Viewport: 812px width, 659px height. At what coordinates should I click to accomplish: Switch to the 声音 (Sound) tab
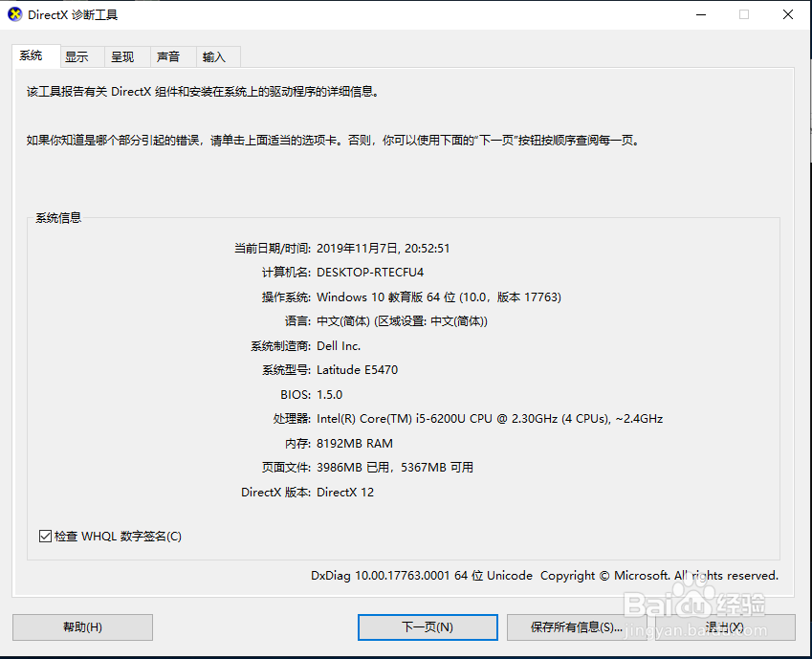tap(170, 56)
